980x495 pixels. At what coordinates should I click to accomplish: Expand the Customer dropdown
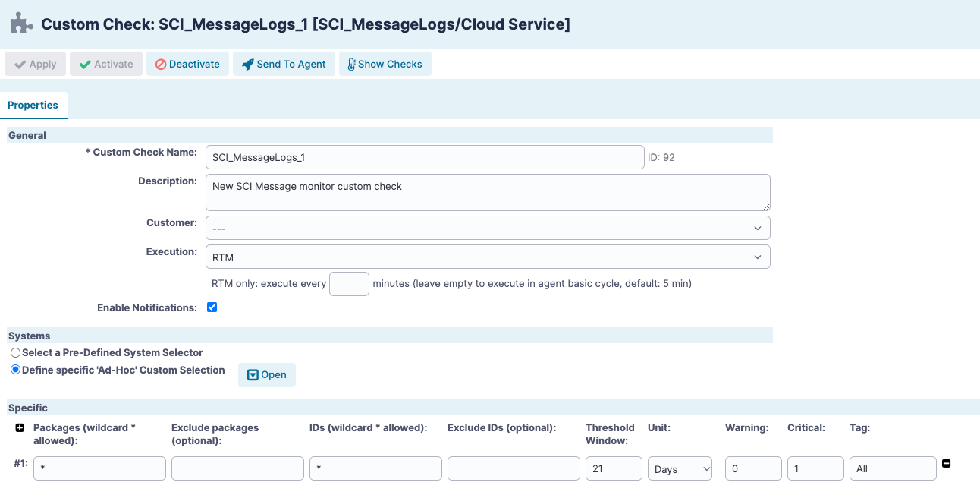click(x=488, y=228)
